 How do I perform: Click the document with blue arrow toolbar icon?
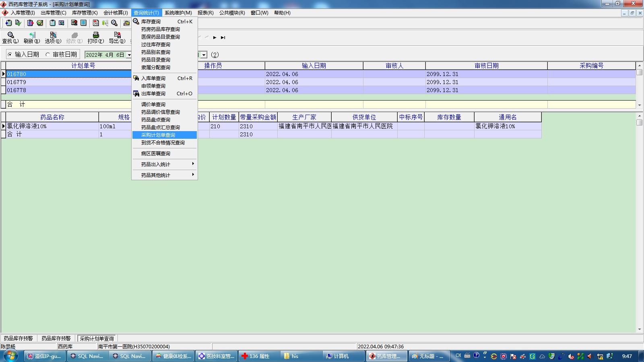coord(8,23)
